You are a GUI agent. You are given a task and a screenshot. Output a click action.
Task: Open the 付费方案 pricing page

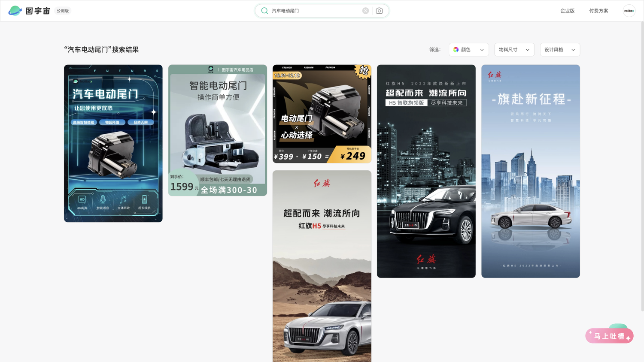pos(598,11)
